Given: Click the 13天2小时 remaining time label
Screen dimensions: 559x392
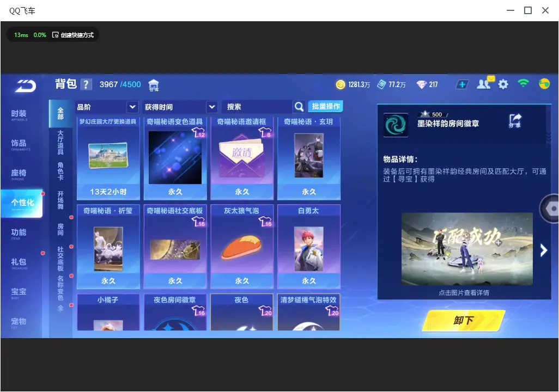Looking at the screenshot, I should click(108, 192).
